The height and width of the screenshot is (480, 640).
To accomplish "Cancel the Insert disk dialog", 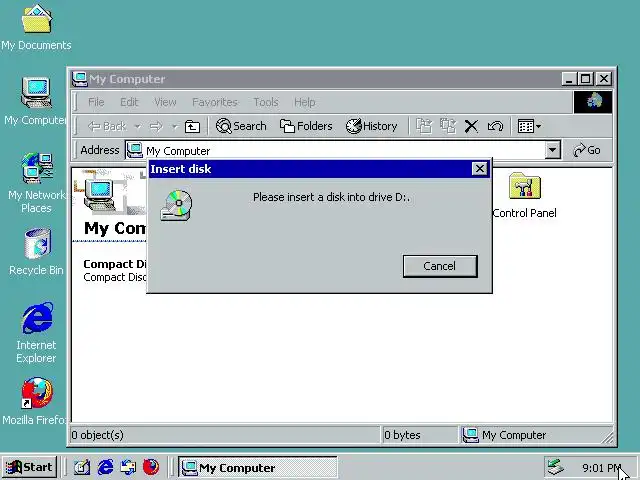I will click(440, 266).
